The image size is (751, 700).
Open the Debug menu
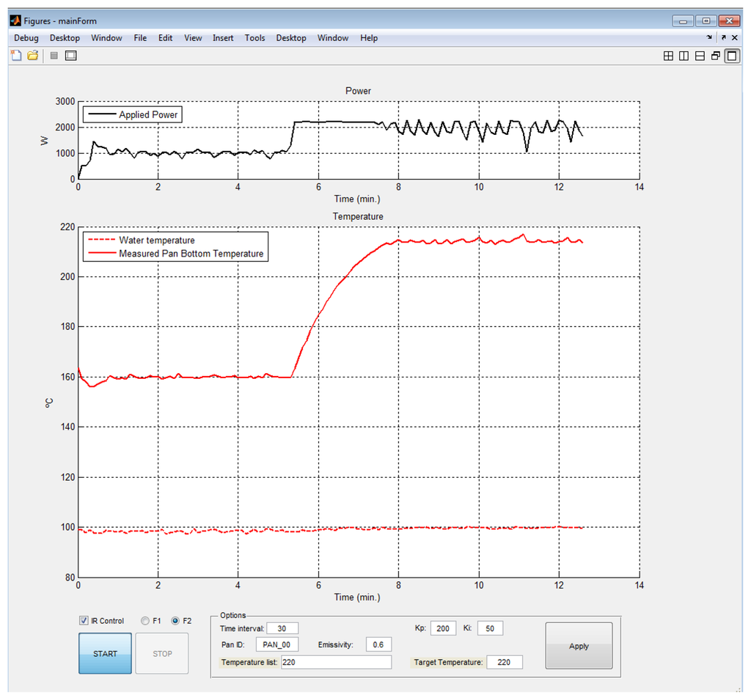pos(26,38)
